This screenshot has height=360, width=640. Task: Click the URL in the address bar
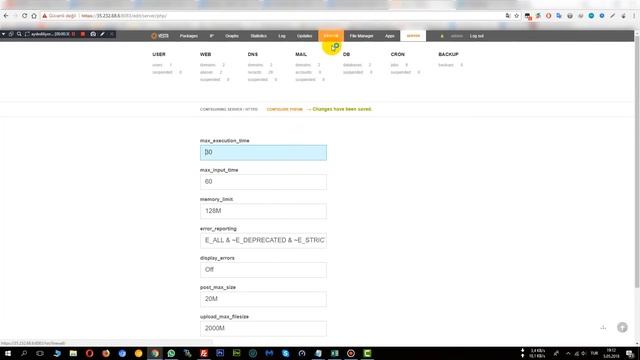pyautogui.click(x=124, y=16)
